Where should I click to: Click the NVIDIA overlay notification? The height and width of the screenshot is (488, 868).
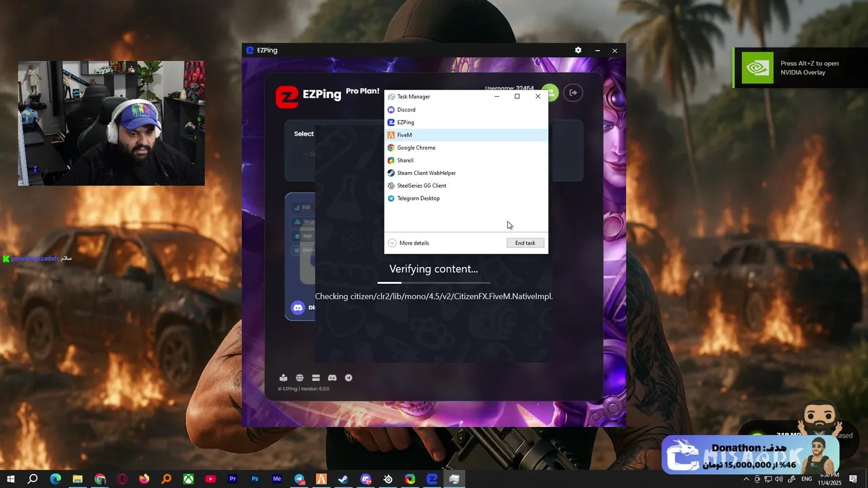tap(800, 68)
